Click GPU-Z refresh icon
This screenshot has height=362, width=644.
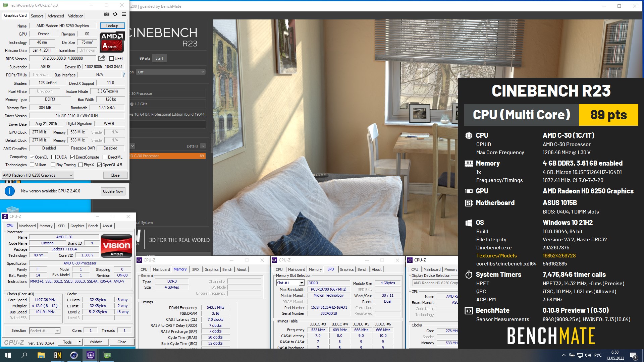(x=115, y=14)
